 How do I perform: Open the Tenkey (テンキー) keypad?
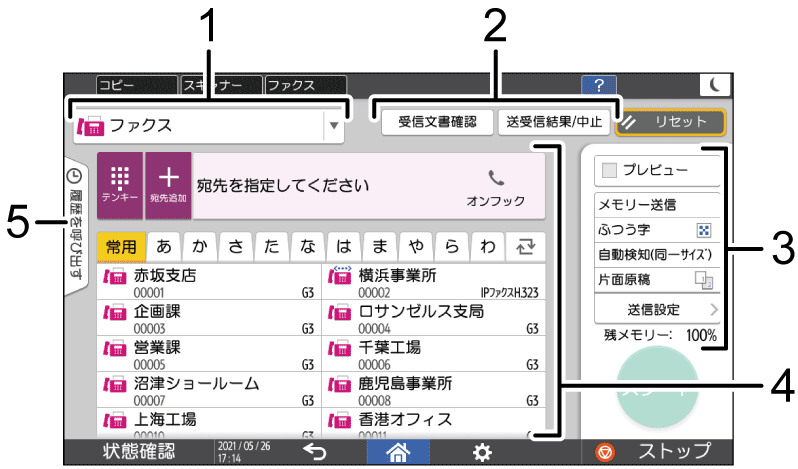click(120, 186)
